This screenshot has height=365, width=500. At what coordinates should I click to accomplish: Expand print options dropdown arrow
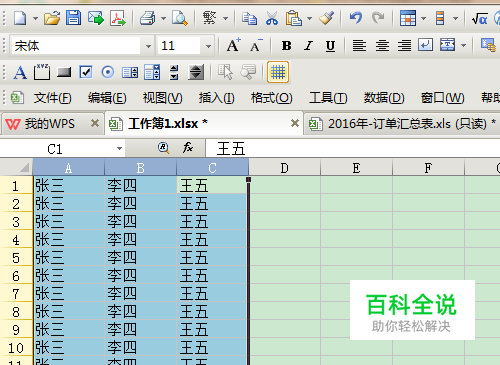(163, 18)
